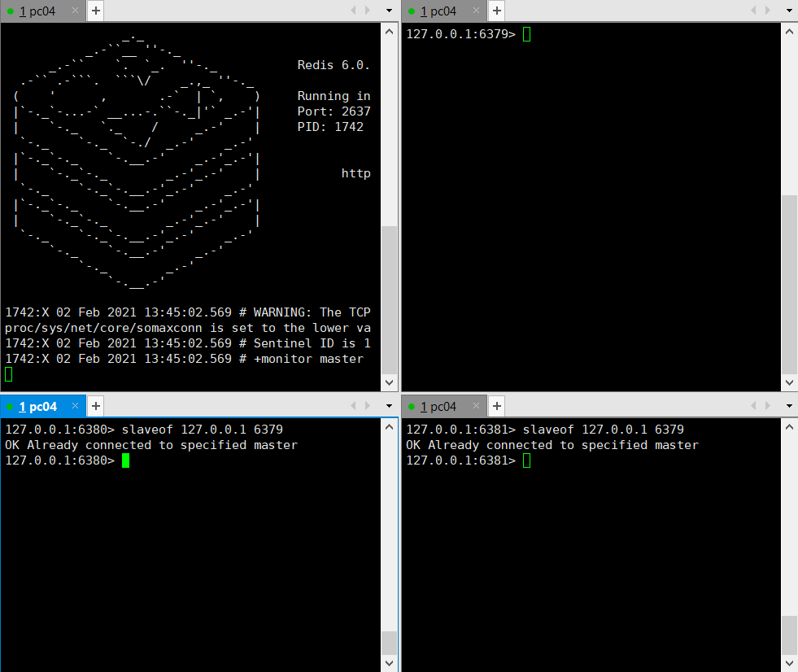
Task: Click the 'Port: 2637' text
Action: (334, 111)
